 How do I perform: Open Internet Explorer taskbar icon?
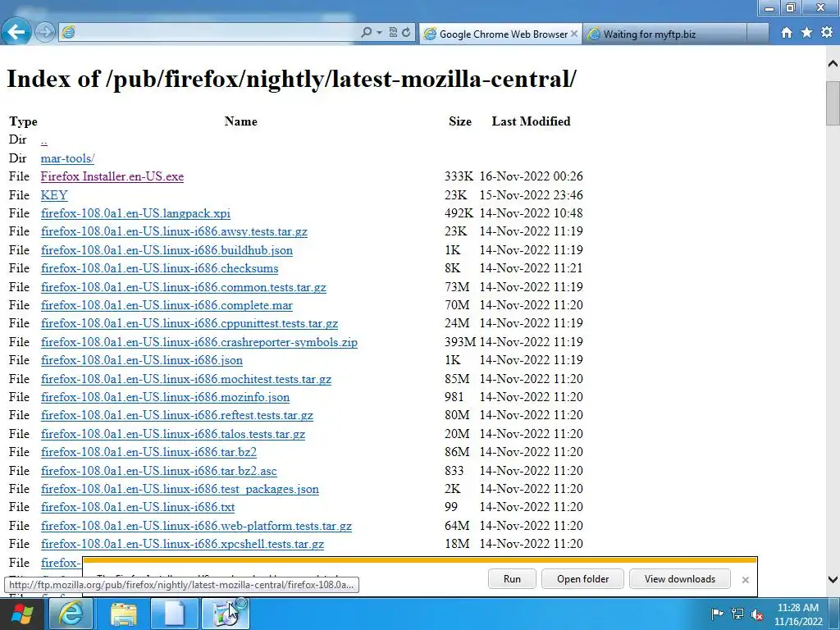tap(71, 614)
